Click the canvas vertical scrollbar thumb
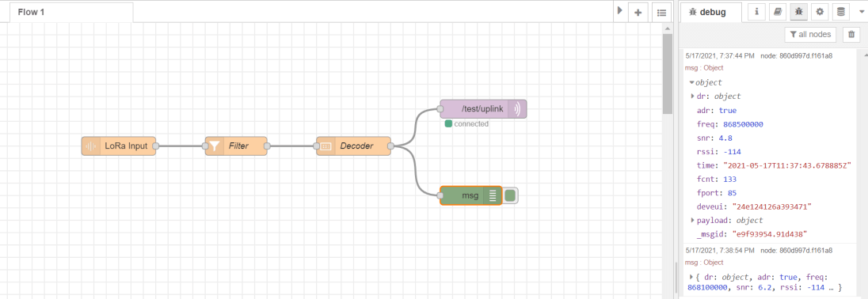This screenshot has height=299, width=868. [668, 72]
